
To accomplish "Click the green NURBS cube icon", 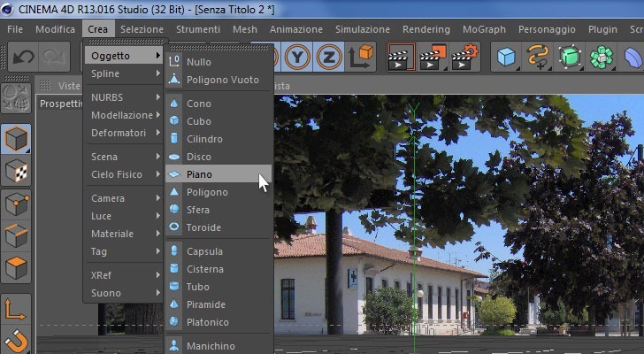I will pos(570,58).
